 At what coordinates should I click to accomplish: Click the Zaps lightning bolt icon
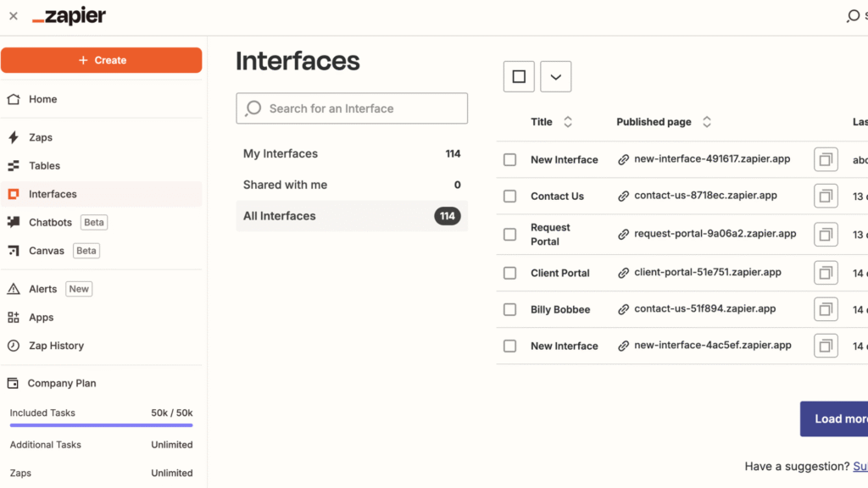pos(14,137)
